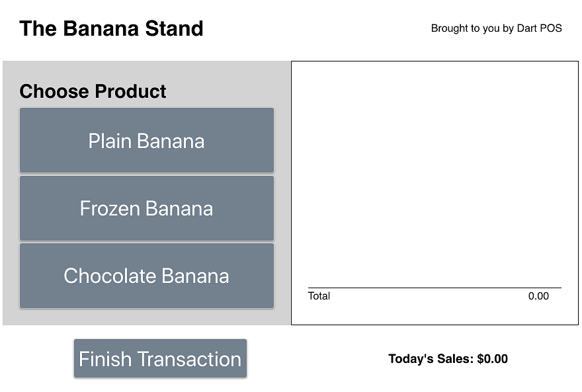Click the Today's Sales: $0.00 text

click(448, 359)
